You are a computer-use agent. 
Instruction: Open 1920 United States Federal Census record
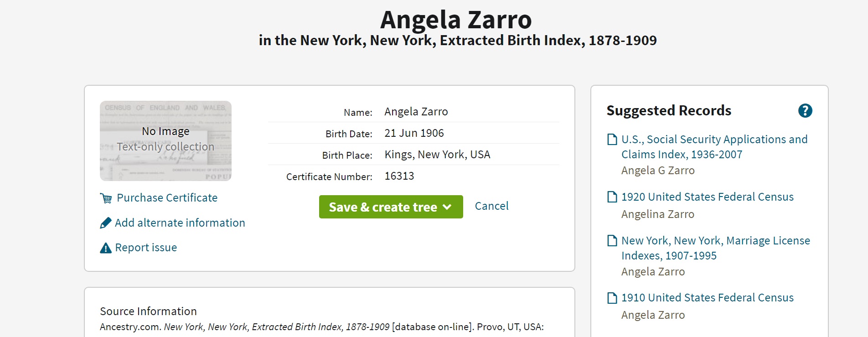coord(707,197)
